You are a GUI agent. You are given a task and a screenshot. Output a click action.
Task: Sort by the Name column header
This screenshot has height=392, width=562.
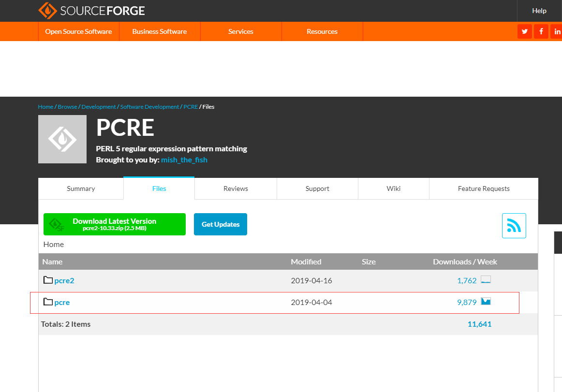52,261
